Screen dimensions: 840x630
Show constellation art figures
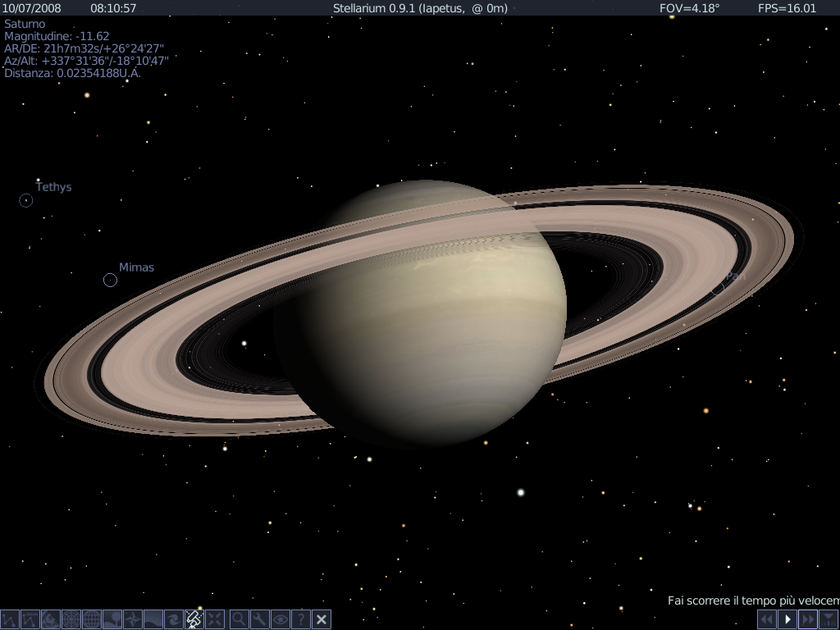[51, 619]
